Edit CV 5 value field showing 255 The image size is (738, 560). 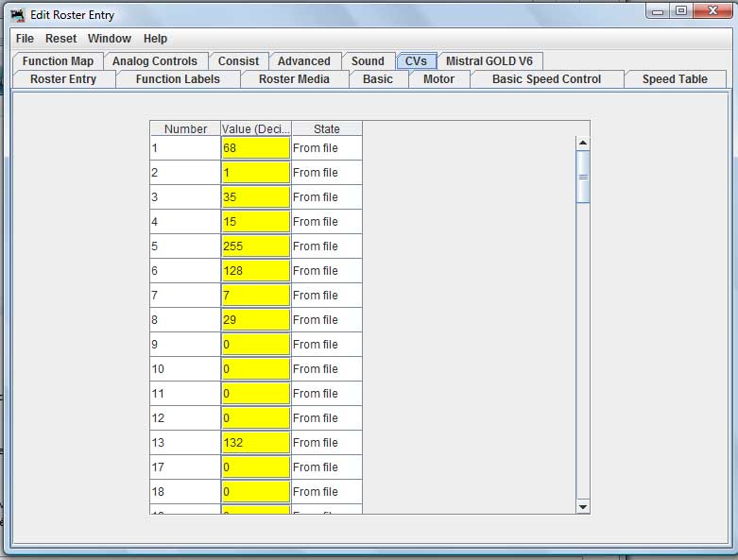(255, 246)
